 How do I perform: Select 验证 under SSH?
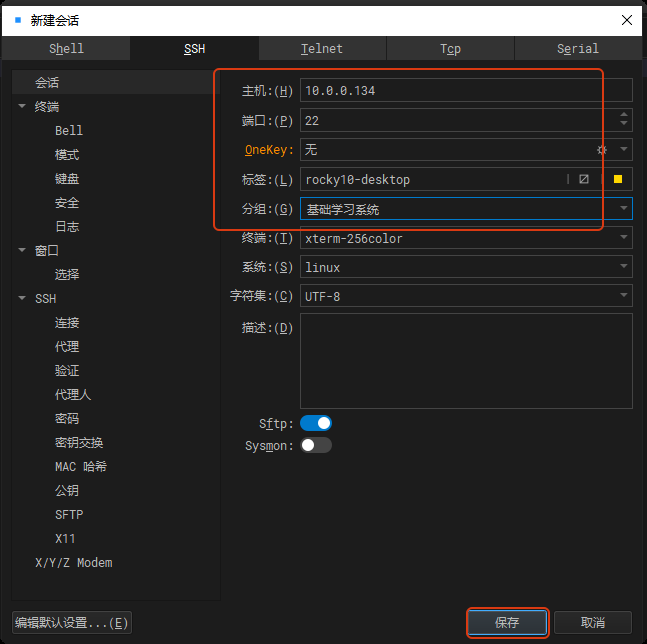point(67,370)
